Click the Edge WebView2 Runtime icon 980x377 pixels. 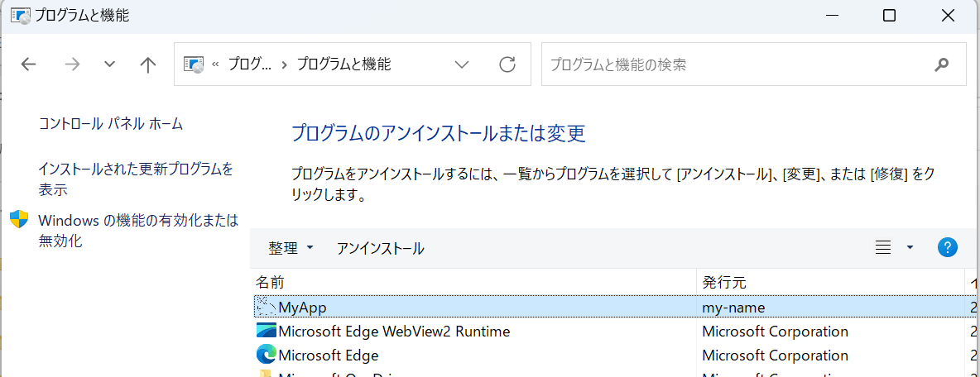click(267, 331)
